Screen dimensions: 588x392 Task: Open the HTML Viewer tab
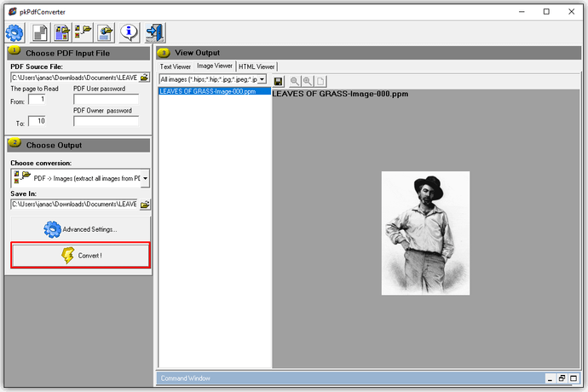click(x=257, y=66)
